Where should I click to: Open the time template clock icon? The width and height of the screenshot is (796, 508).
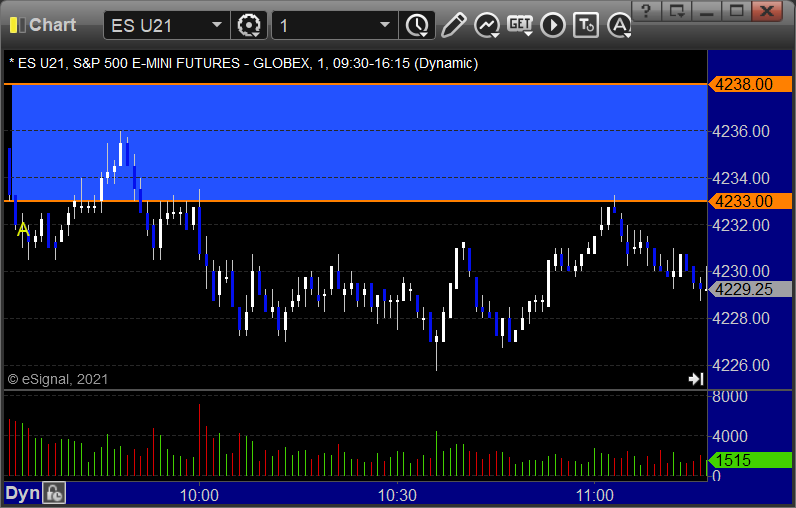tap(417, 25)
